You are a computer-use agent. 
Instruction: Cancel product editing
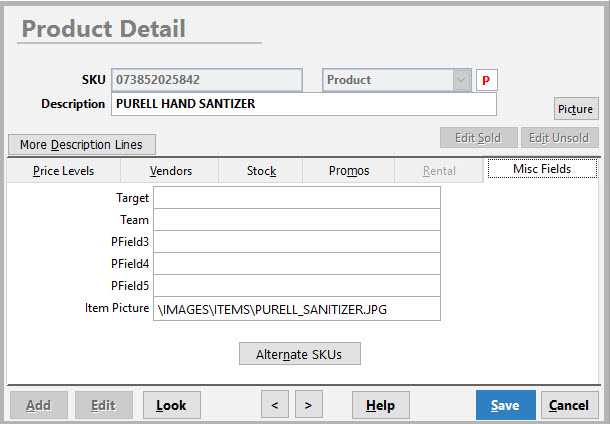pos(569,405)
